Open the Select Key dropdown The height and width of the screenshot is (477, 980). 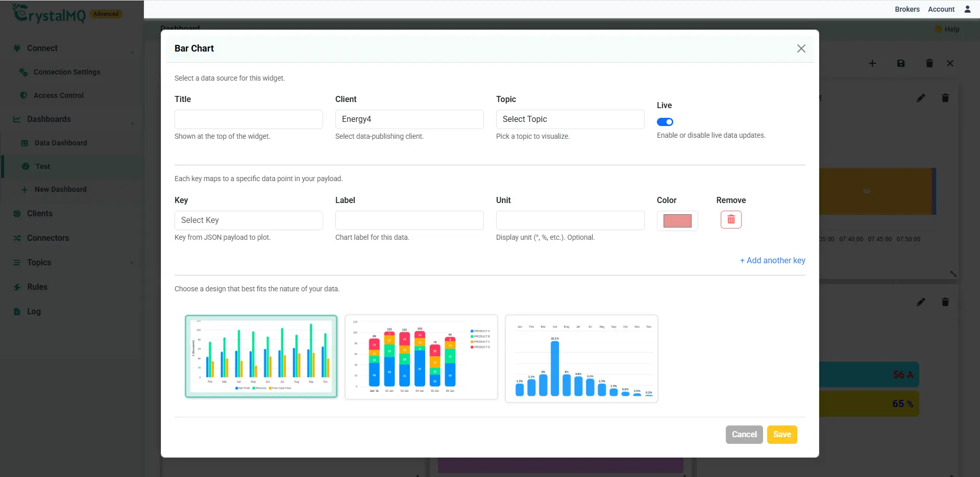(249, 220)
